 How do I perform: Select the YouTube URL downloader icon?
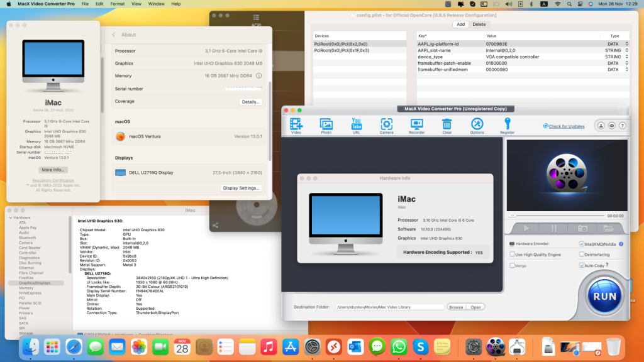click(357, 125)
